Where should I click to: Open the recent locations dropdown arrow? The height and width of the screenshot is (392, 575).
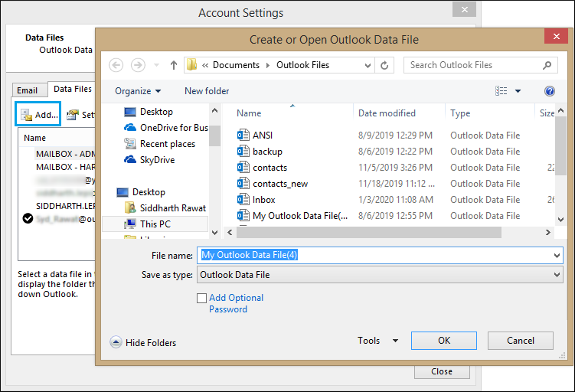(157, 65)
